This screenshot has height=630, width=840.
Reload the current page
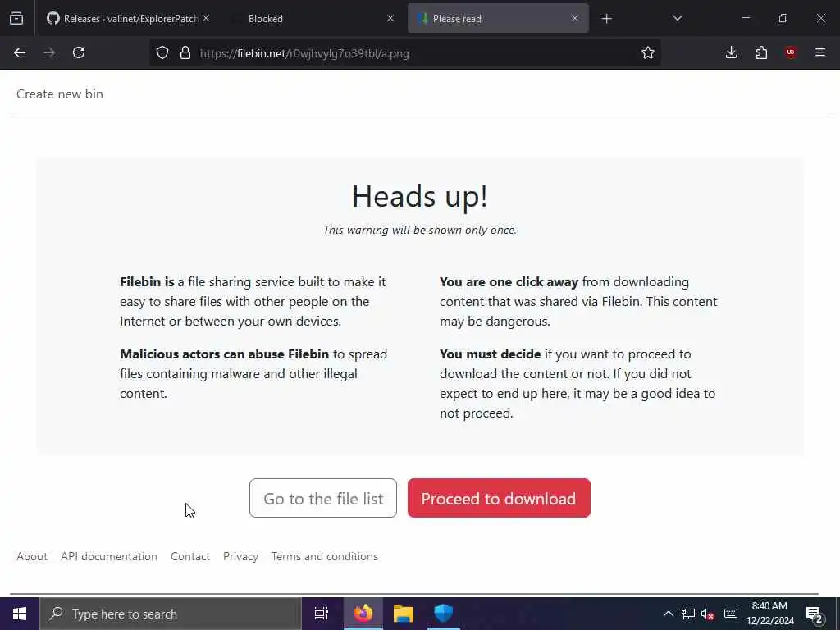tap(79, 52)
